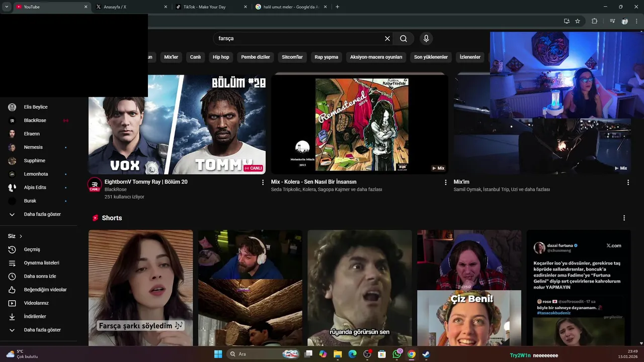
Task: Switch to the halil umut meler Google tab
Action: click(291, 7)
